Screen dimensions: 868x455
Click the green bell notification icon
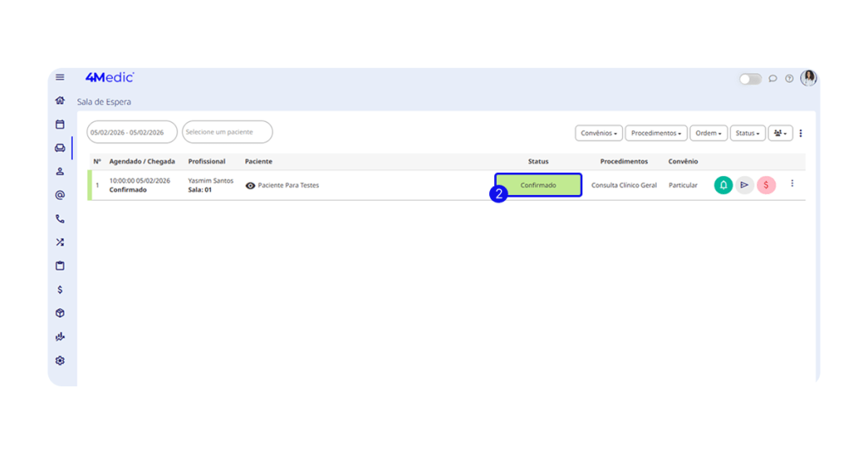coord(723,185)
